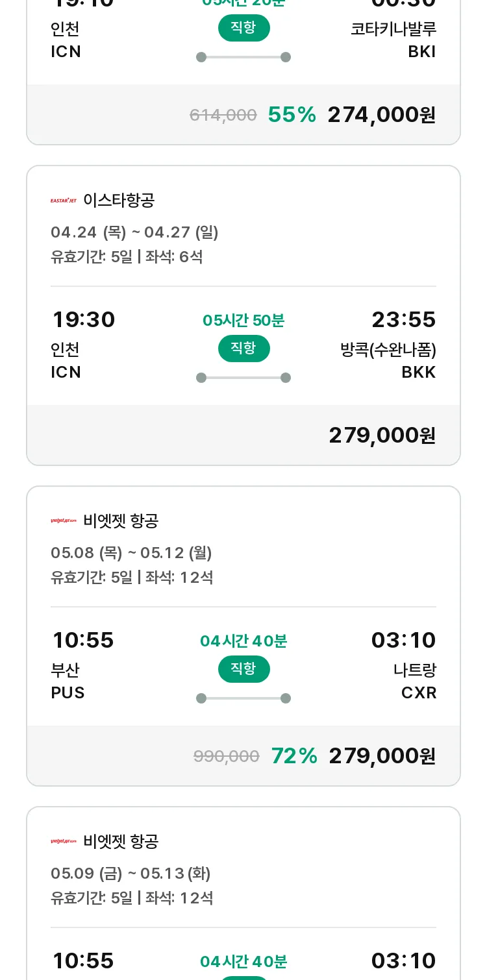Tap the 직항 badge on the 05.08 Nha Trang flight

[x=243, y=669]
